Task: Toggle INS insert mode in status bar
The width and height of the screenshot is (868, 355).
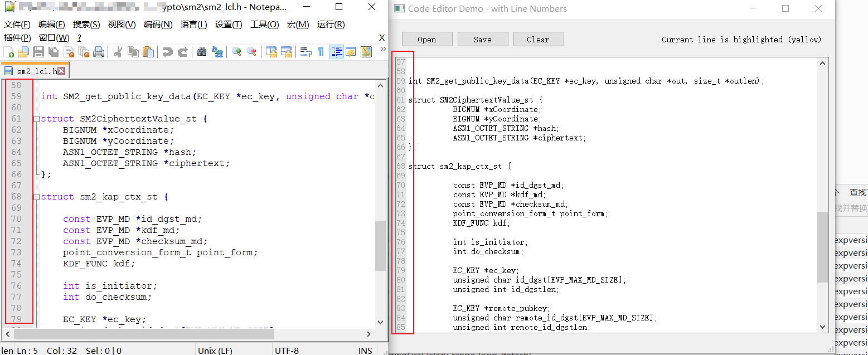Action: click(366, 351)
